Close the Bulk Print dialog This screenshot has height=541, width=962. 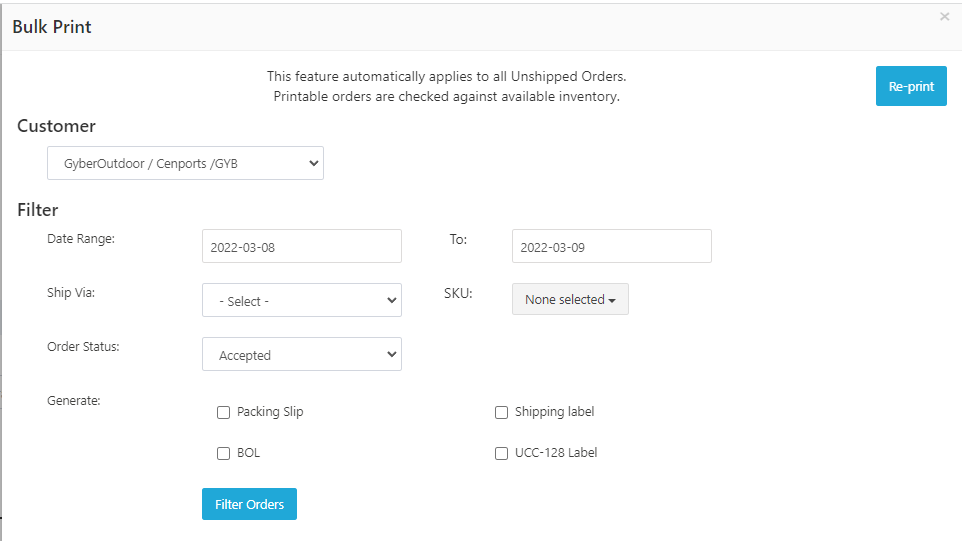(x=944, y=17)
